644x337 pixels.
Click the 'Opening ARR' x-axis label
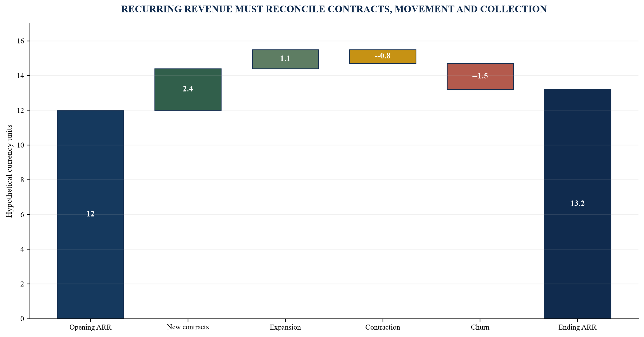pyautogui.click(x=91, y=327)
